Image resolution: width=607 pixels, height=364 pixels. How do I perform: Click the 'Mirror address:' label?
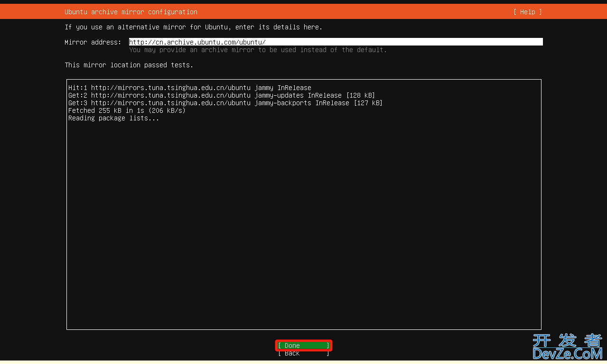(x=93, y=42)
